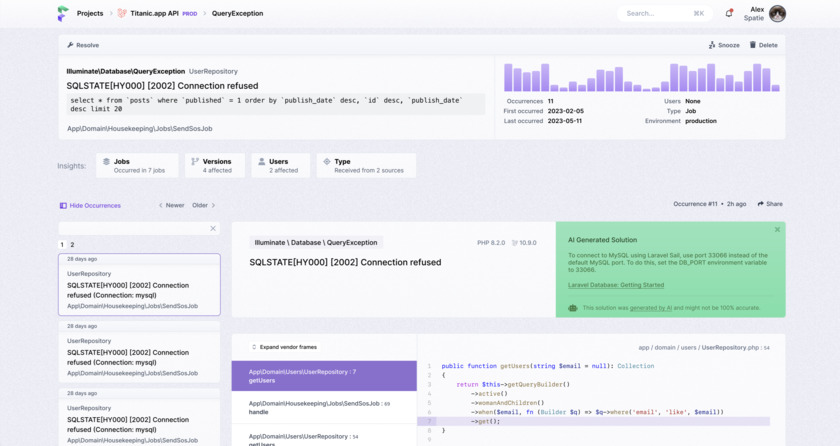Viewport: 840px width, 446px height.
Task: Delete this error with the trash button
Action: pos(763,45)
